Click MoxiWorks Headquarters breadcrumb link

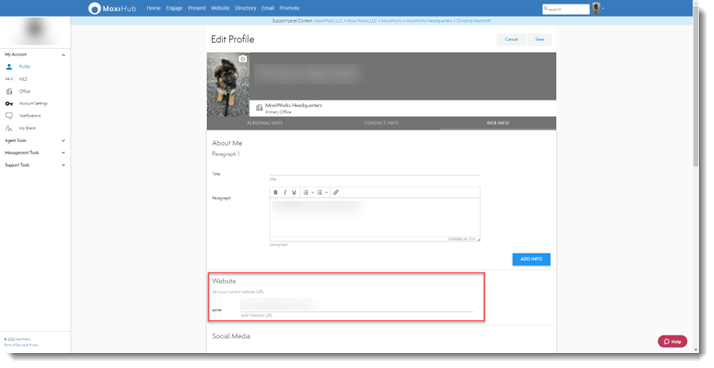coord(429,21)
